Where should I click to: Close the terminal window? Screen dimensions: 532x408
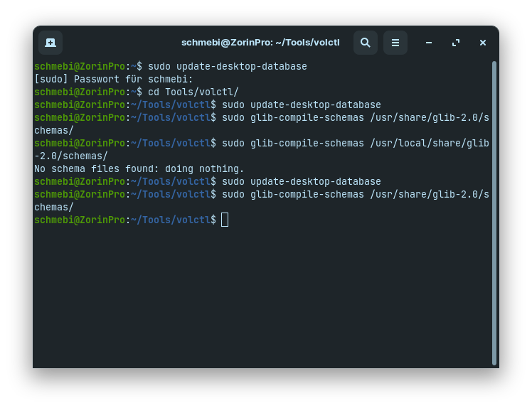[482, 43]
